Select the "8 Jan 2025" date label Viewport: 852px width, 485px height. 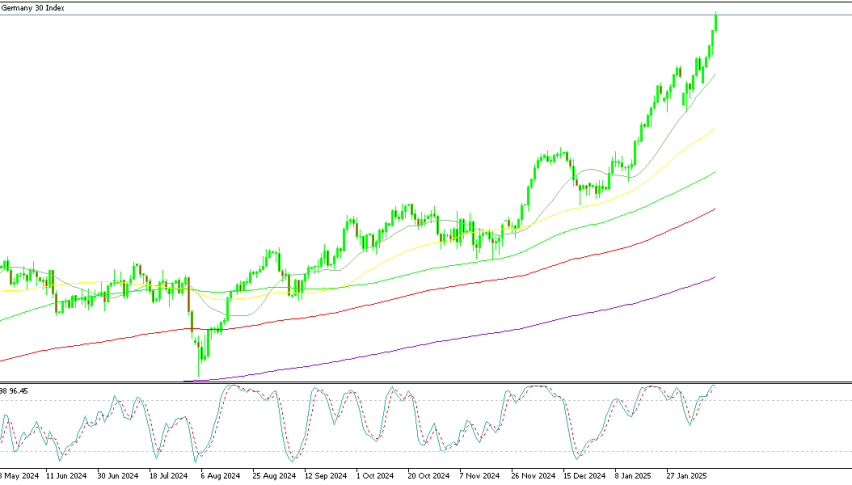pos(633,476)
